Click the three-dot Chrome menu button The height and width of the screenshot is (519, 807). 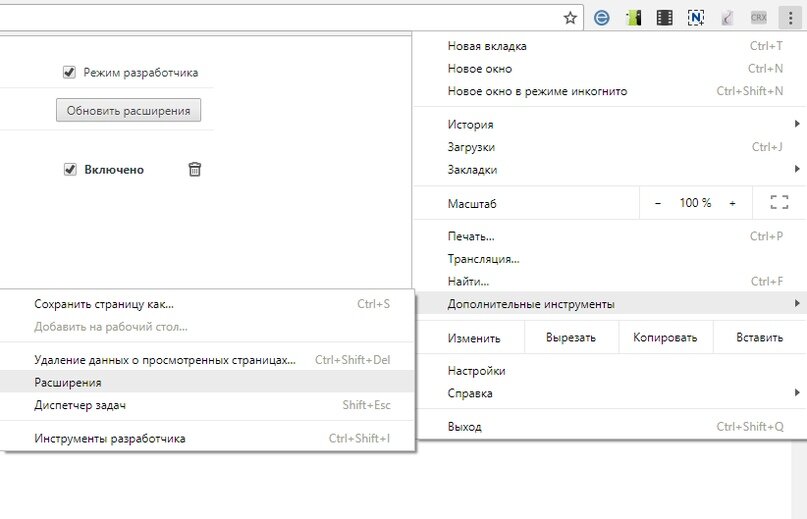pos(791,18)
